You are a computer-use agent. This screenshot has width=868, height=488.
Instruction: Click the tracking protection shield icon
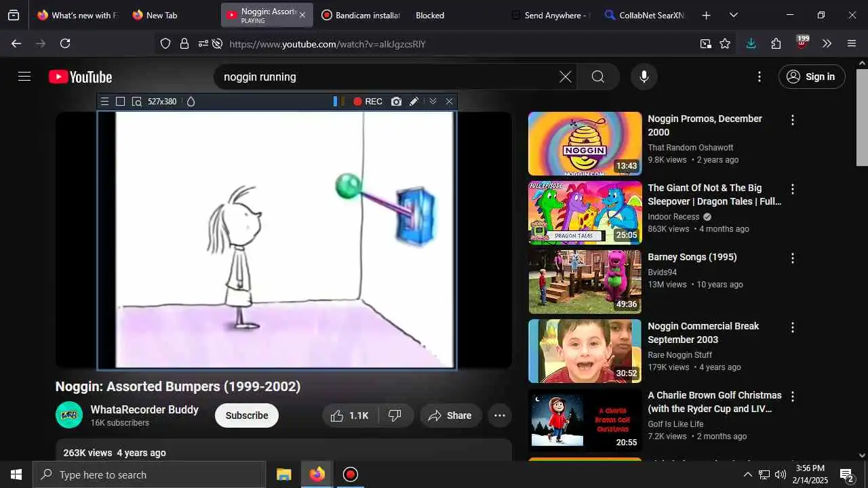point(165,43)
